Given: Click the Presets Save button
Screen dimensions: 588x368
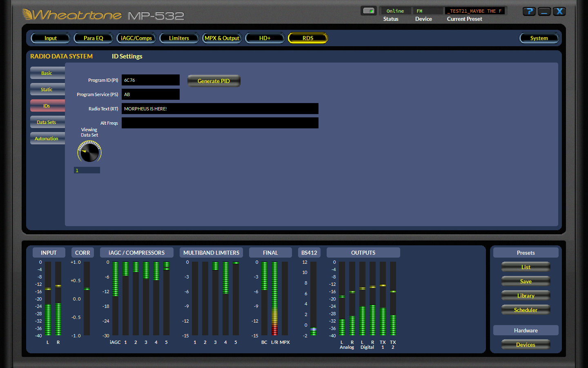Looking at the screenshot, I should [526, 281].
